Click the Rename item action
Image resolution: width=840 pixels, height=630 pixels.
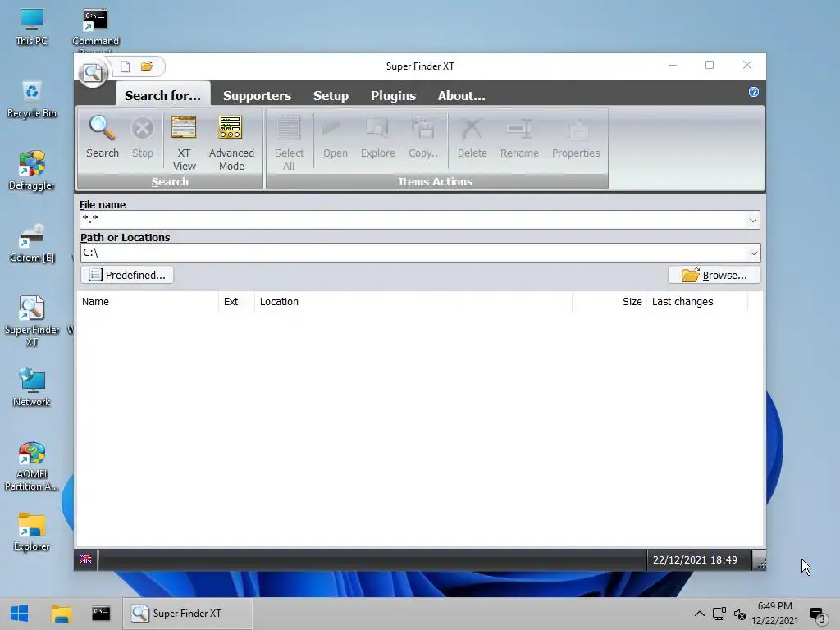click(x=519, y=137)
